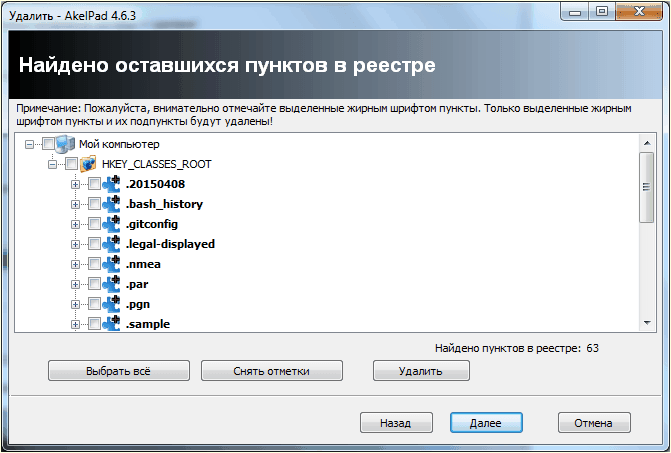Select the .gitconfig tree label
Image resolution: width=671 pixels, height=453 pixels.
pos(151,224)
